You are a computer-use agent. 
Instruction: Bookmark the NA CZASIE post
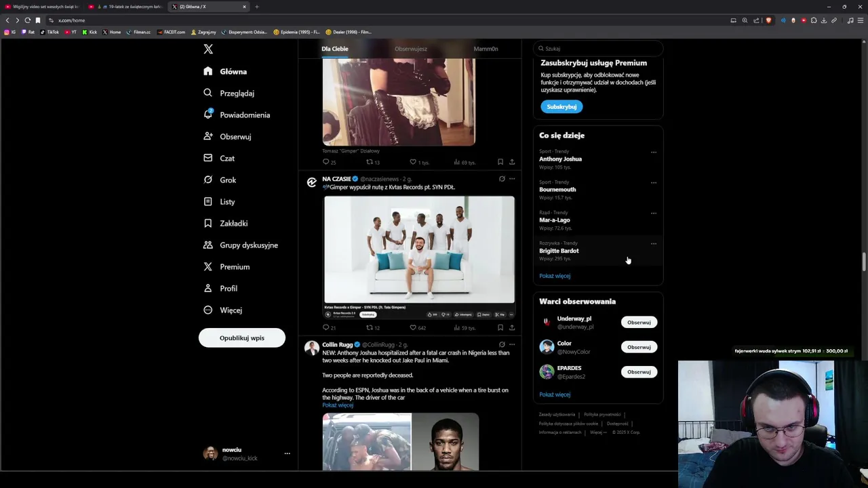(500, 327)
